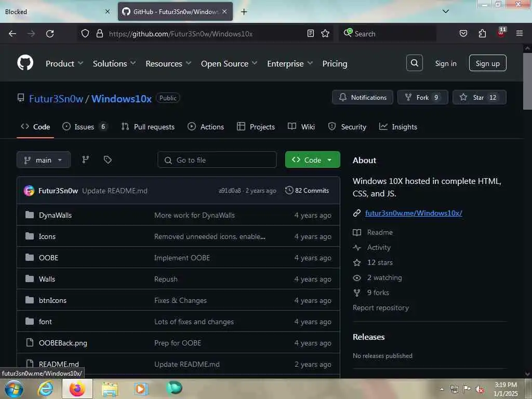Launch Internet Explorer from taskbar
532x399 pixels.
click(x=46, y=389)
